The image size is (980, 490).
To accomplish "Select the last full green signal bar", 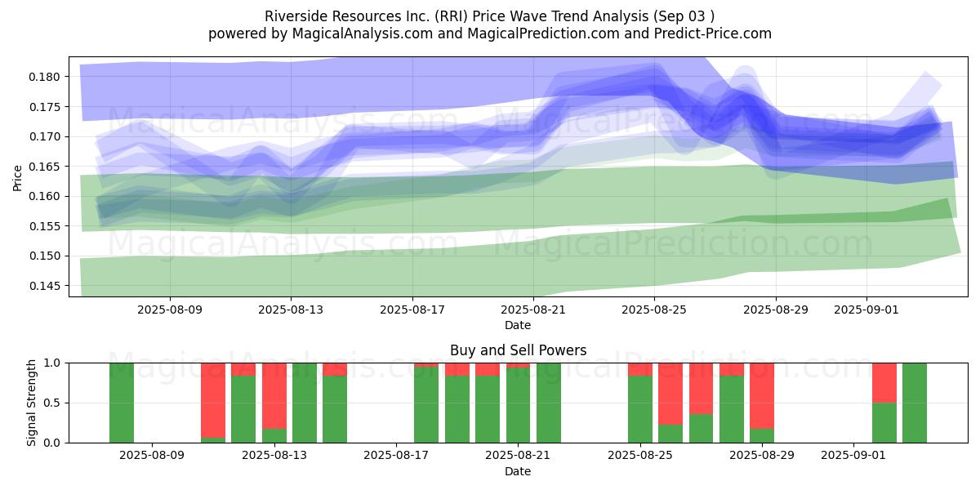I will pos(915,403).
